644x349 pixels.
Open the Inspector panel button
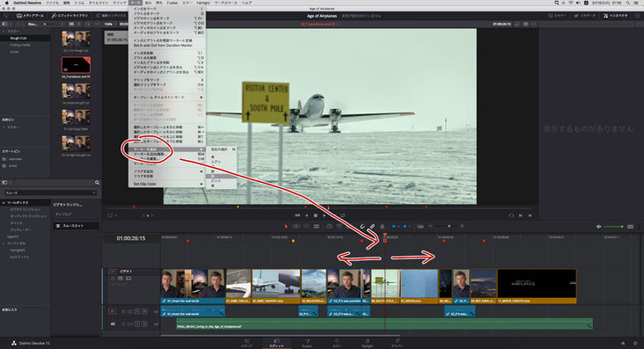(x=616, y=16)
